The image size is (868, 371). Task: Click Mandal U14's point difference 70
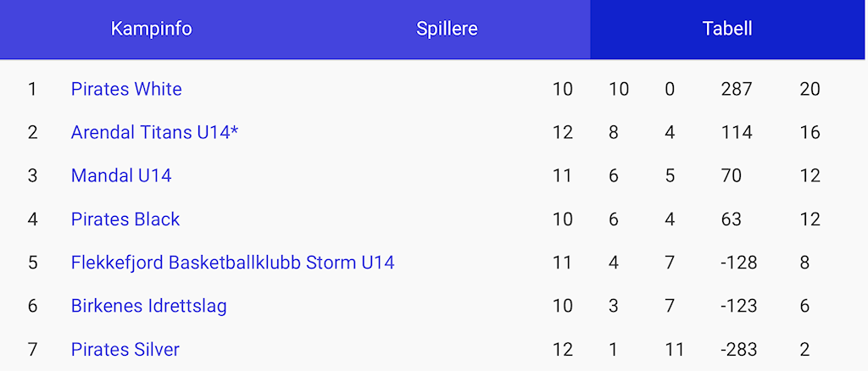pos(731,175)
